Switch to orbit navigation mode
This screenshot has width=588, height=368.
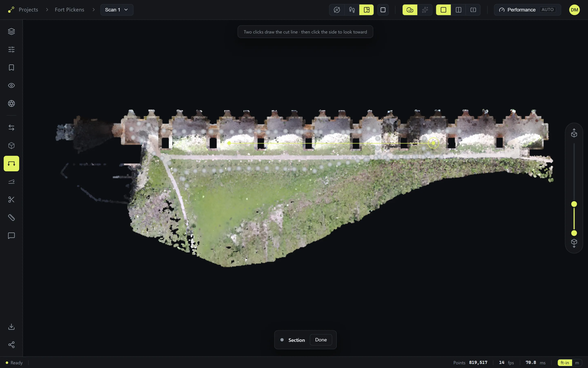tap(337, 10)
